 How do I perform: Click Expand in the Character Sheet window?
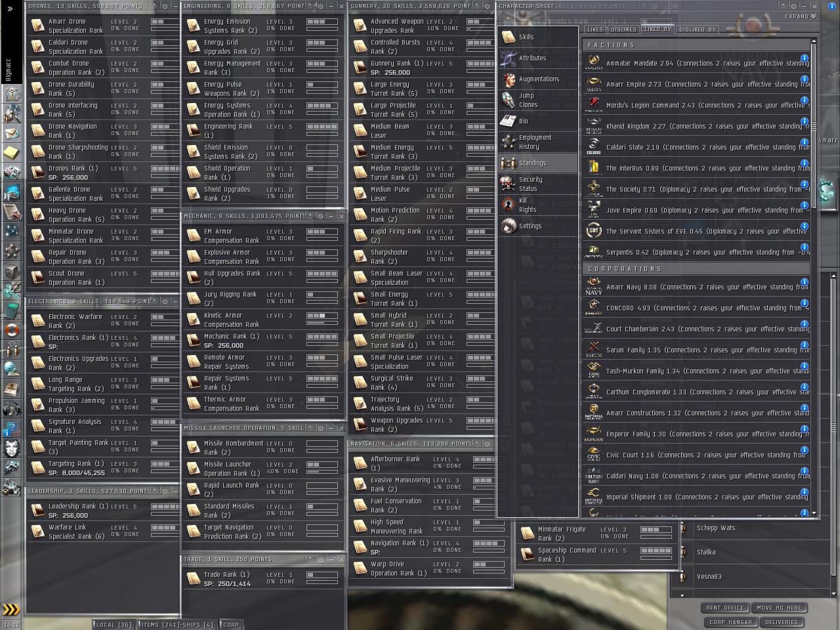coord(801,16)
